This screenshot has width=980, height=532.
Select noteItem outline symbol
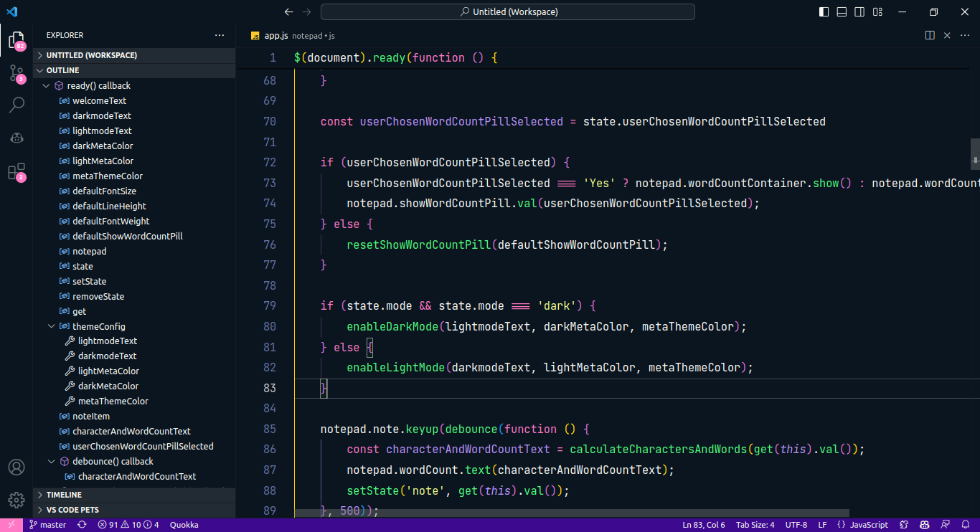(91, 417)
